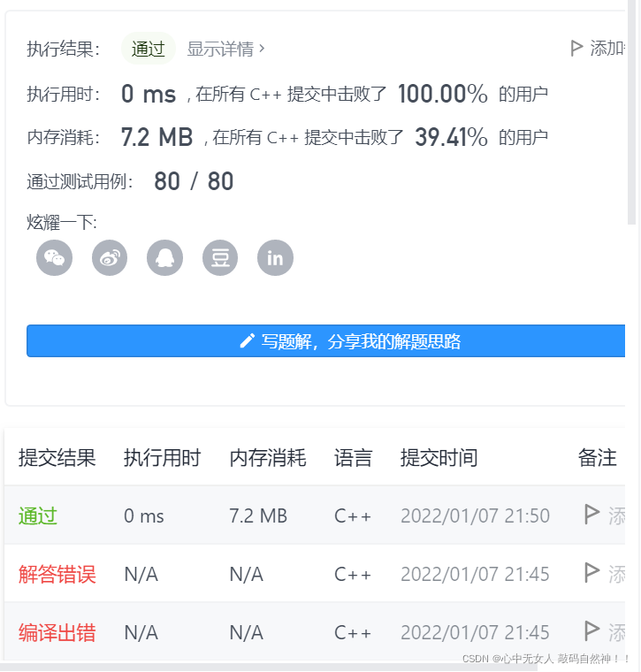Click 写题解，分享我的解题思路 button
The width and height of the screenshot is (641, 672).
(325, 341)
